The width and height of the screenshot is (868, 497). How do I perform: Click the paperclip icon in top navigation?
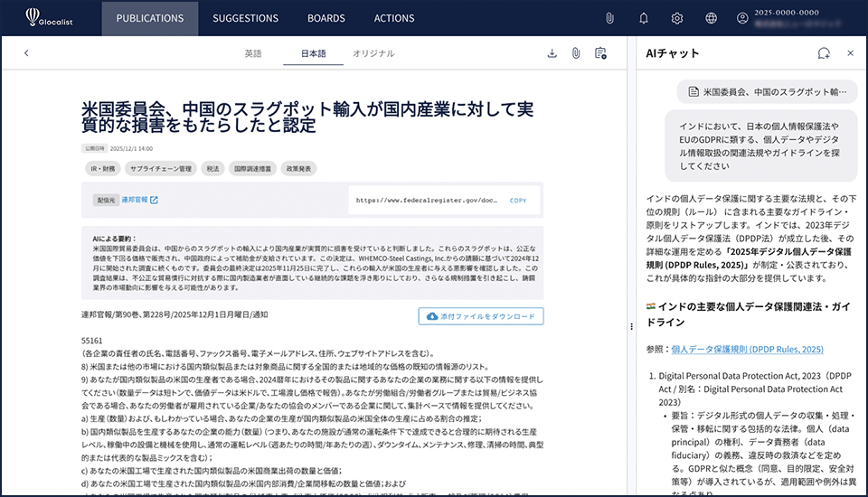(609, 18)
